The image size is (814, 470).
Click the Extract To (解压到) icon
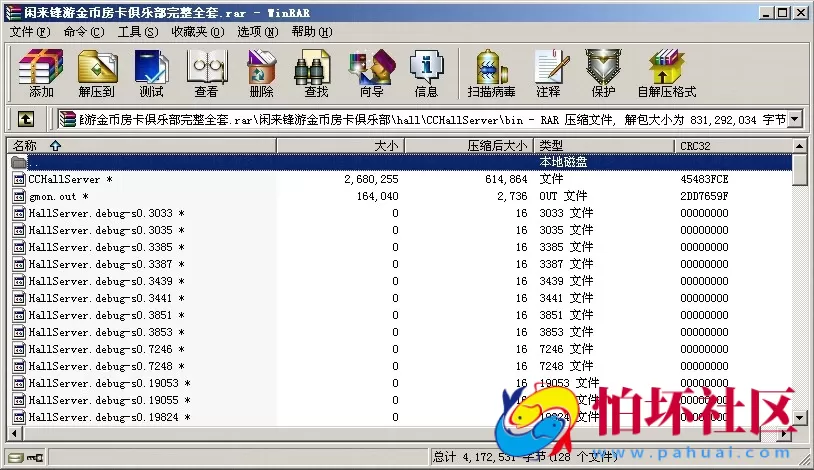coord(97,73)
